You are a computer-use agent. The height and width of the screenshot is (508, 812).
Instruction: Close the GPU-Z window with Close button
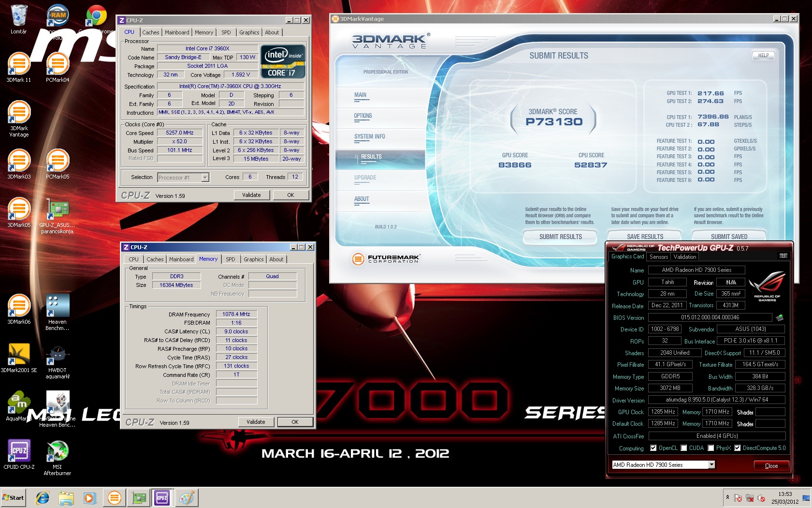pos(771,465)
